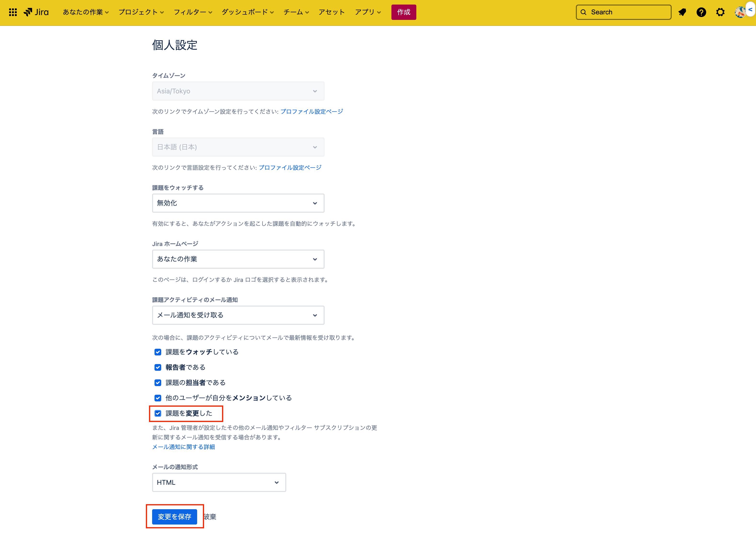The width and height of the screenshot is (756, 548).
Task: Click the 言語 field label
Action: point(158,132)
